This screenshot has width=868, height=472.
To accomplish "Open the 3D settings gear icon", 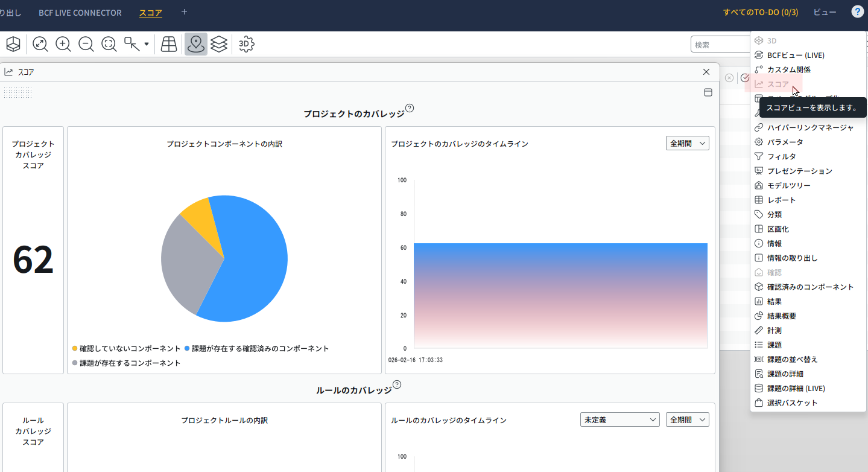I will [246, 44].
